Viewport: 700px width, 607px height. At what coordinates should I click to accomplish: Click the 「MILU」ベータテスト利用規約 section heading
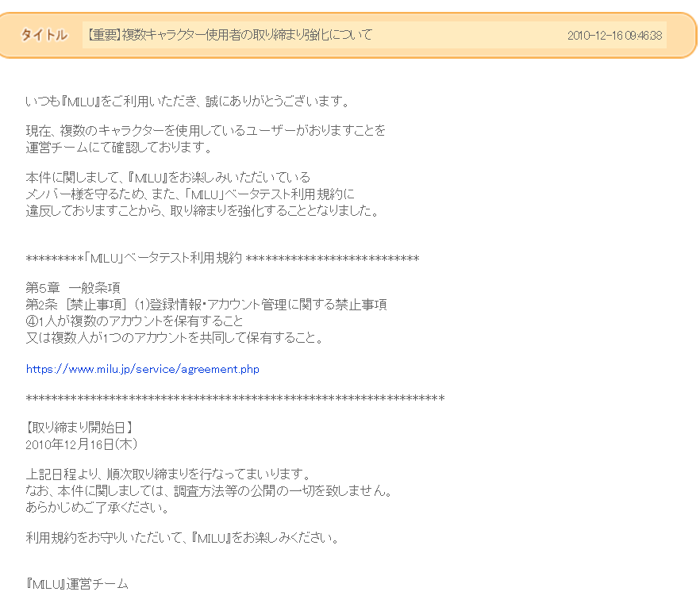click(x=222, y=258)
